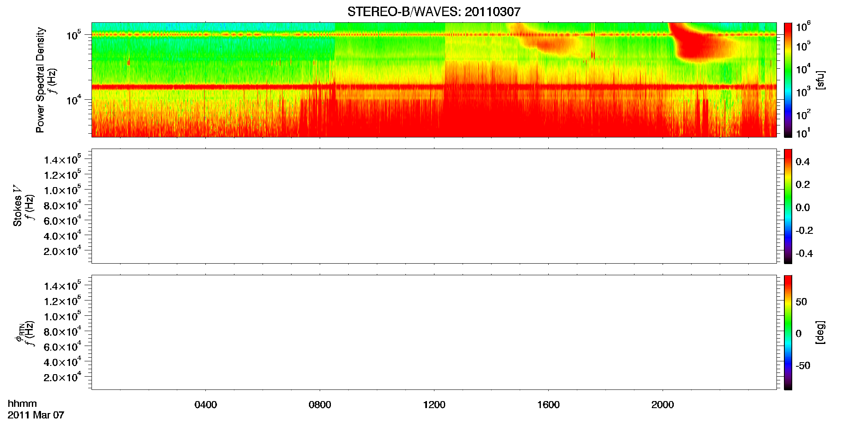Click the 0.0 Stokes V colorbar label
868x447 pixels.
pos(803,208)
